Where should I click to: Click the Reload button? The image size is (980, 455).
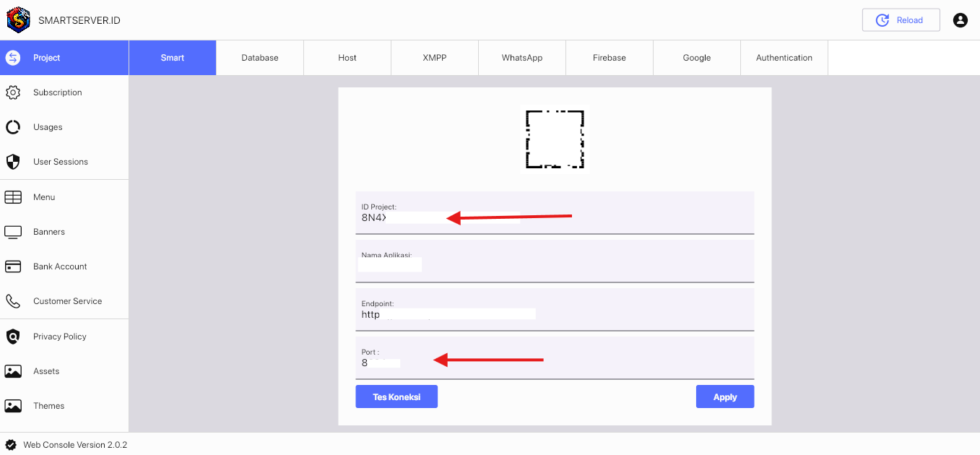pos(901,20)
